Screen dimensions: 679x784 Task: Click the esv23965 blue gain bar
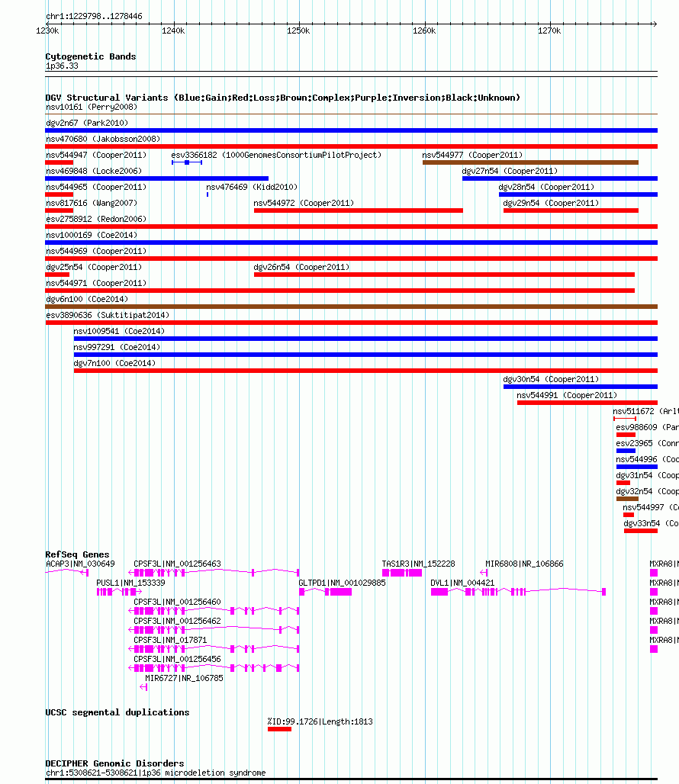pyautogui.click(x=626, y=451)
